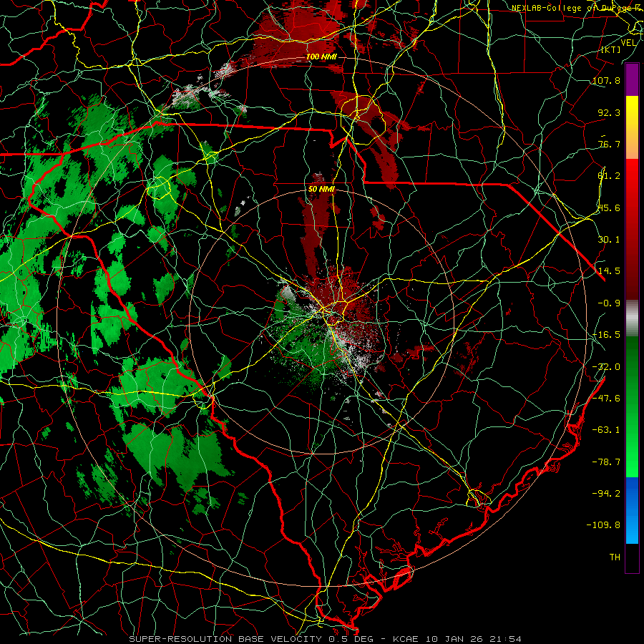Click the [KT] units label
This screenshot has width=644, height=644.
click(x=610, y=49)
